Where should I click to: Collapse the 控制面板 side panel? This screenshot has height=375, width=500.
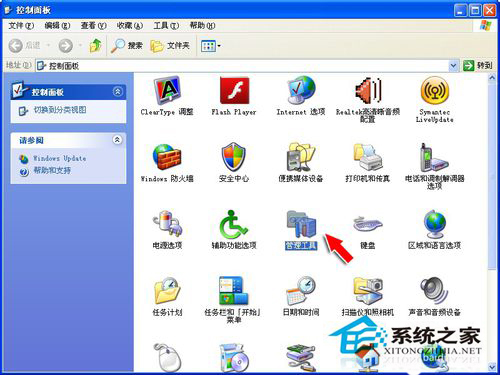117,91
